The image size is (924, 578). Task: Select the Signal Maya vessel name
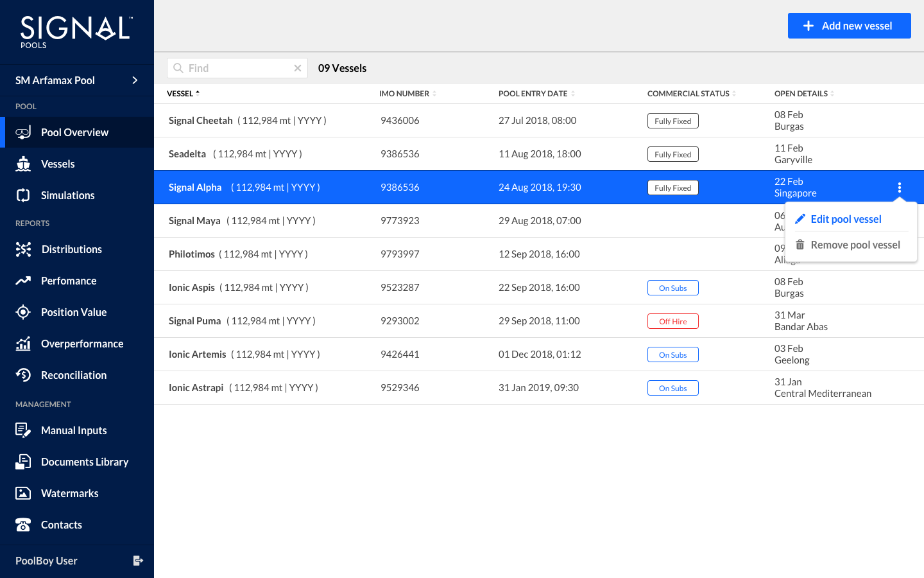[194, 221]
